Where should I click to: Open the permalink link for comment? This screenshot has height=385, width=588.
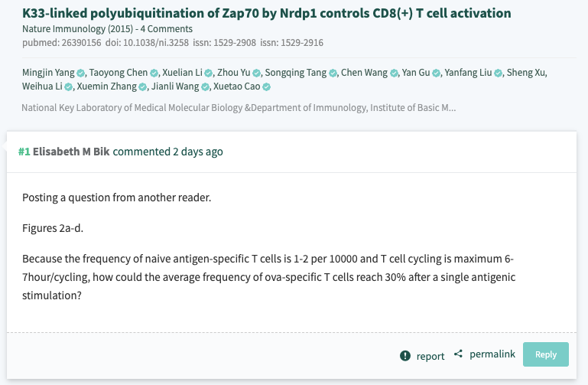pyautogui.click(x=492, y=355)
